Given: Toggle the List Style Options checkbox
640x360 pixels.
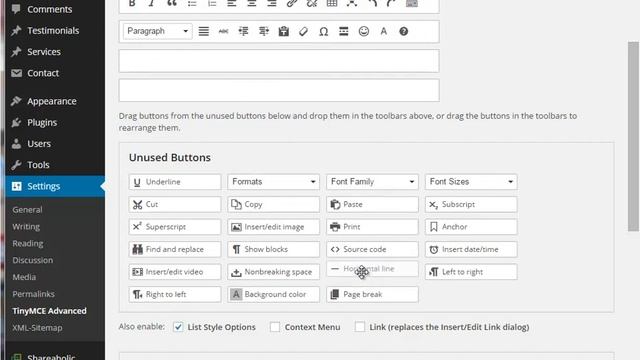Looking at the screenshot, I should coord(178,327).
